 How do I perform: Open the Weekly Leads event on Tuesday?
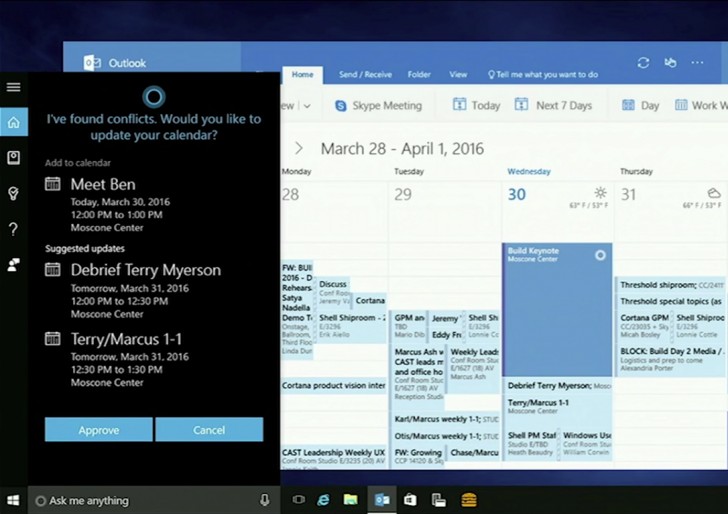coord(474,368)
